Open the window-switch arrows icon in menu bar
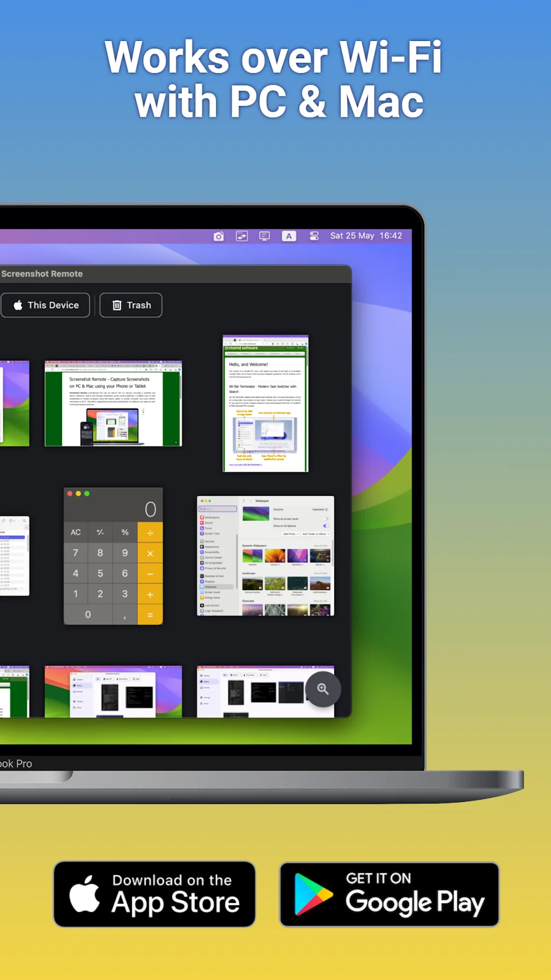This screenshot has width=551, height=980. pos(242,236)
